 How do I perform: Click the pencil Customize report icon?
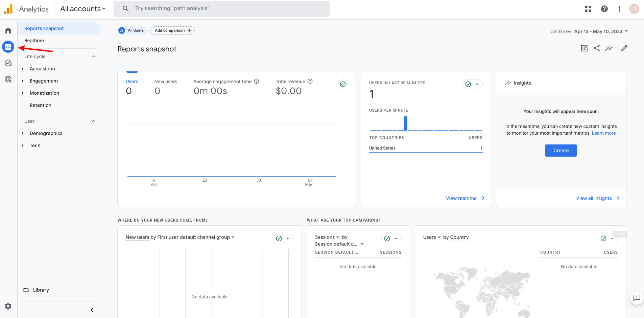[x=624, y=48]
